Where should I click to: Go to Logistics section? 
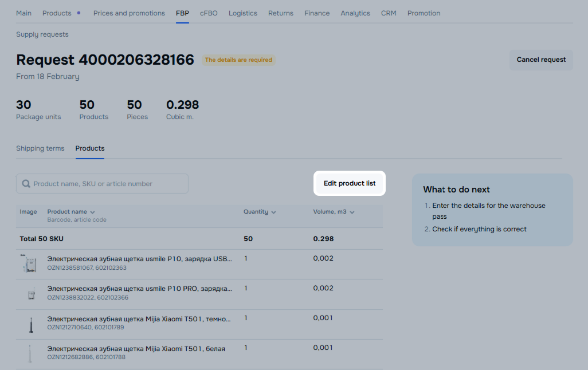(243, 13)
